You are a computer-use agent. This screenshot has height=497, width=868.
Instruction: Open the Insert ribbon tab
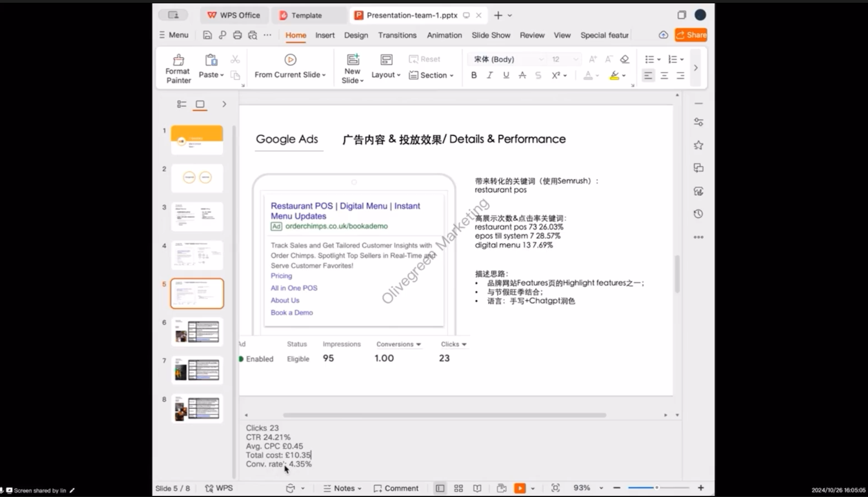coord(325,35)
